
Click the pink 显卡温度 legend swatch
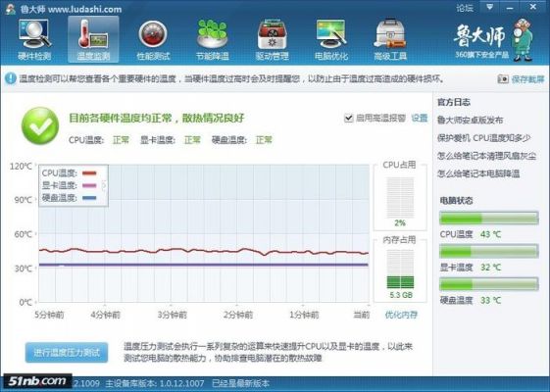[89, 185]
